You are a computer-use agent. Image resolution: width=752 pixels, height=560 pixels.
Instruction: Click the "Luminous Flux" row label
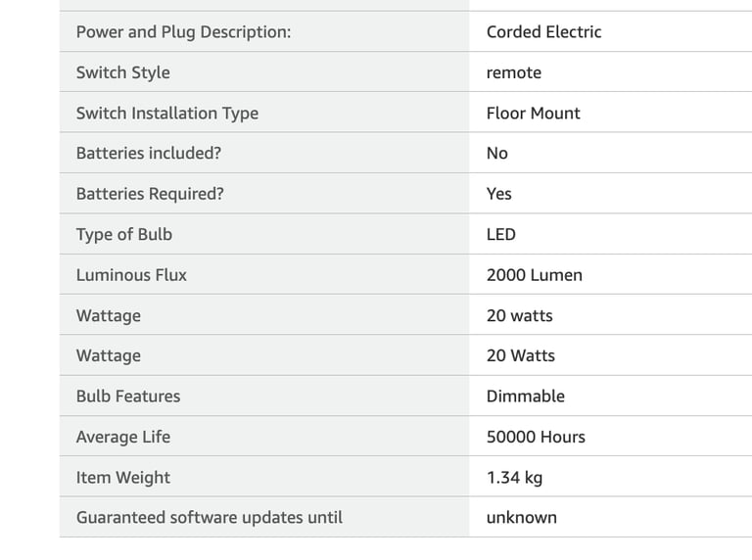[131, 275]
